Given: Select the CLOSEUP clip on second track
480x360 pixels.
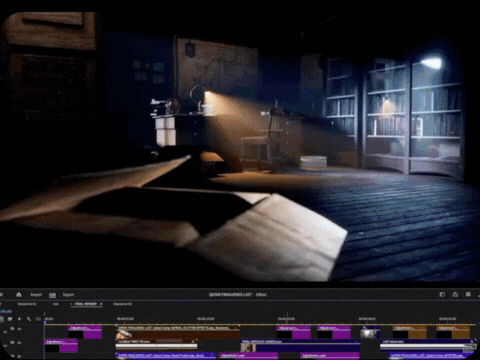Looking at the screenshot, I should pyautogui.click(x=156, y=344).
